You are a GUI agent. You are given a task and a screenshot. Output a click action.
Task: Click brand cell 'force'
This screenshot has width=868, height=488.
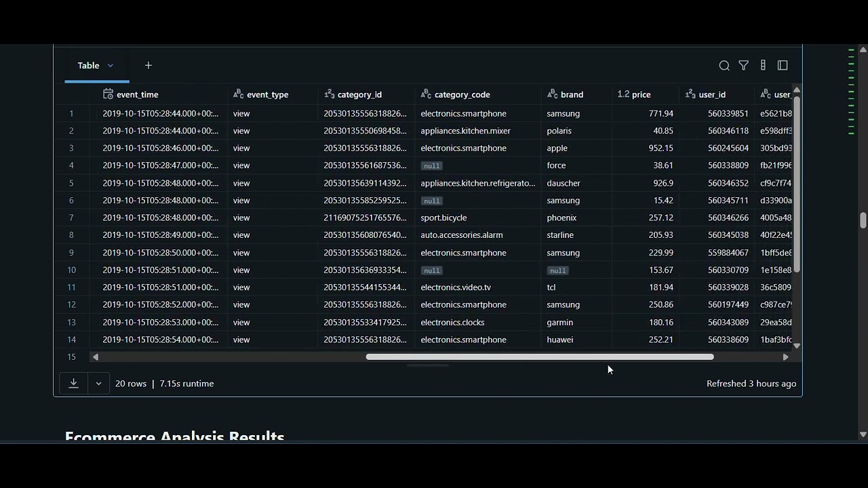556,165
